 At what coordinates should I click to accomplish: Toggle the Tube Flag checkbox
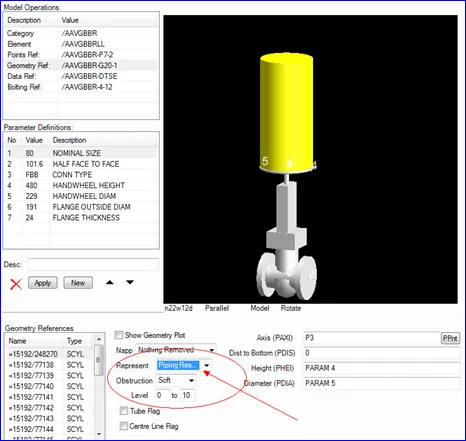coord(124,411)
